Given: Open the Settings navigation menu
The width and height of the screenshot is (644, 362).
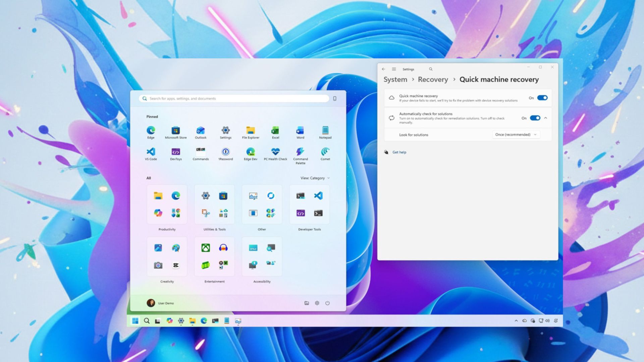Looking at the screenshot, I should click(393, 69).
